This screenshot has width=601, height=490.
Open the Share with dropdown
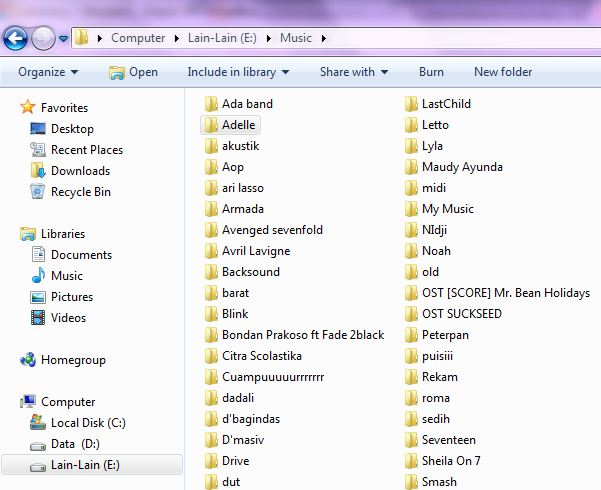354,72
